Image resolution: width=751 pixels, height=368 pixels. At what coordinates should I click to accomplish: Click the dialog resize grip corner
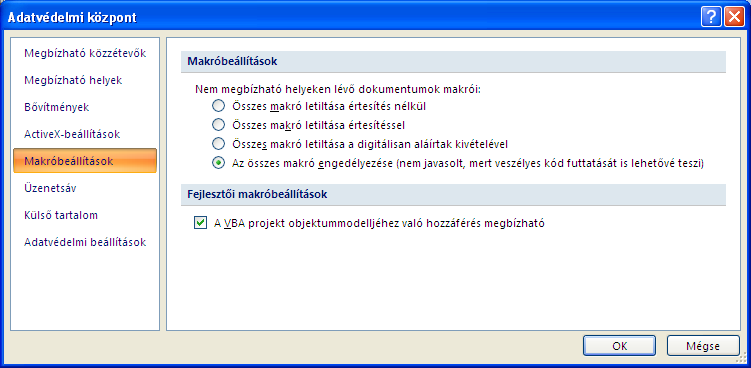click(x=743, y=360)
